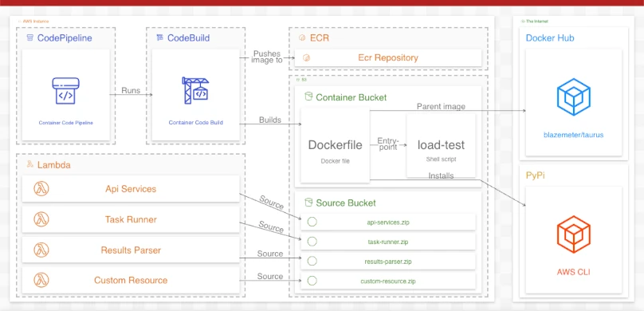Screen dimensions: 644x311
Task: Open the load-test shell script box
Action: point(441,145)
